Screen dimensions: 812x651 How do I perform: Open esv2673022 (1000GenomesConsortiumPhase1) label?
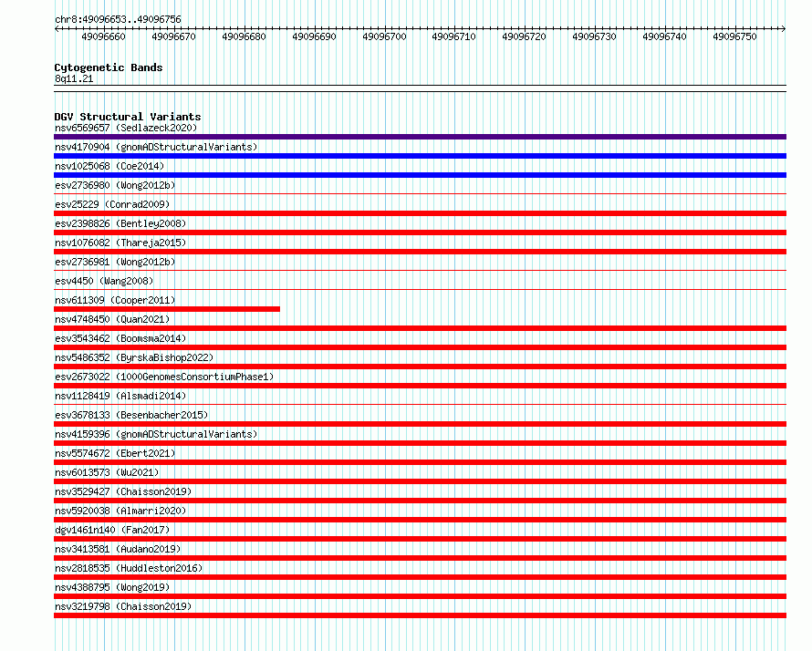pyautogui.click(x=164, y=377)
